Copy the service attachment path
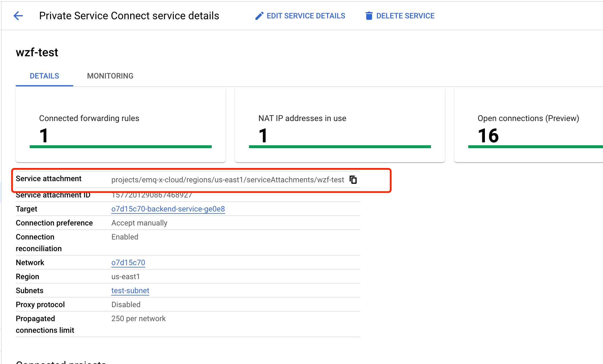The image size is (603, 364). coord(353,180)
